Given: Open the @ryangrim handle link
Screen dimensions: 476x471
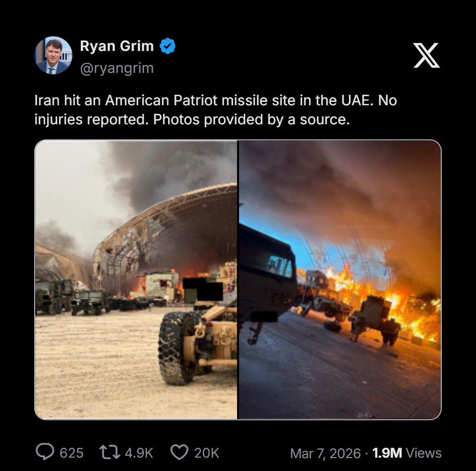Looking at the screenshot, I should coord(117,68).
